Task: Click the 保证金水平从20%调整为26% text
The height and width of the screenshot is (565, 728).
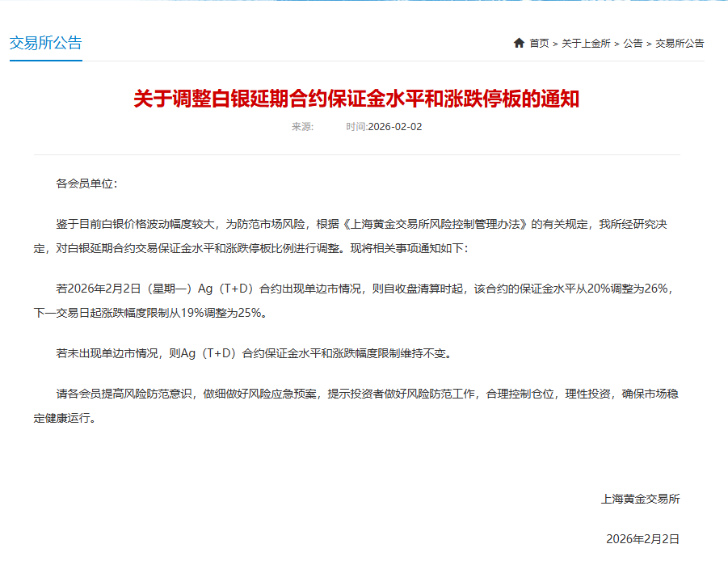Action: pyautogui.click(x=593, y=289)
